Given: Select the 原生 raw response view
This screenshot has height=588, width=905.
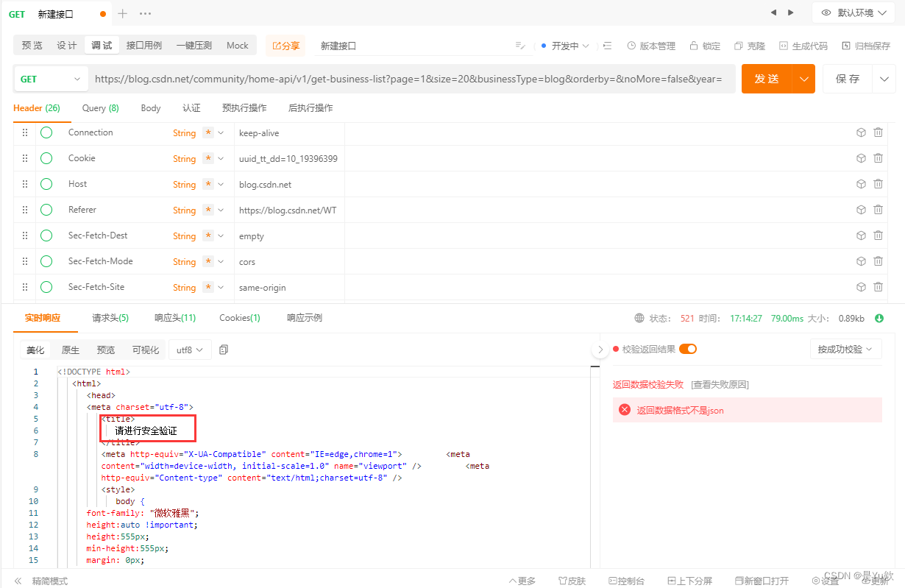Looking at the screenshot, I should pyautogui.click(x=71, y=350).
